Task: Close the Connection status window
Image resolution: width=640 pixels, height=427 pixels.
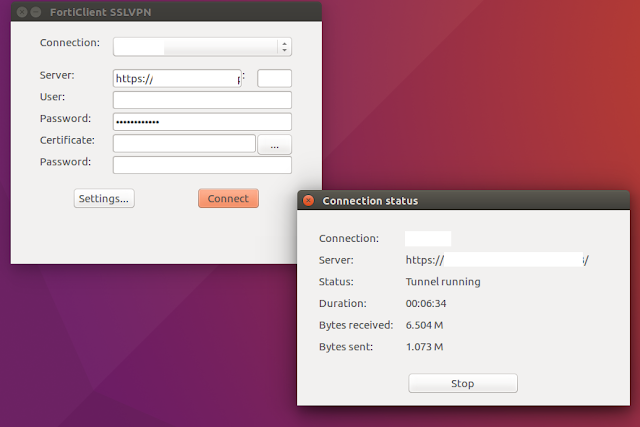Action: coord(309,200)
